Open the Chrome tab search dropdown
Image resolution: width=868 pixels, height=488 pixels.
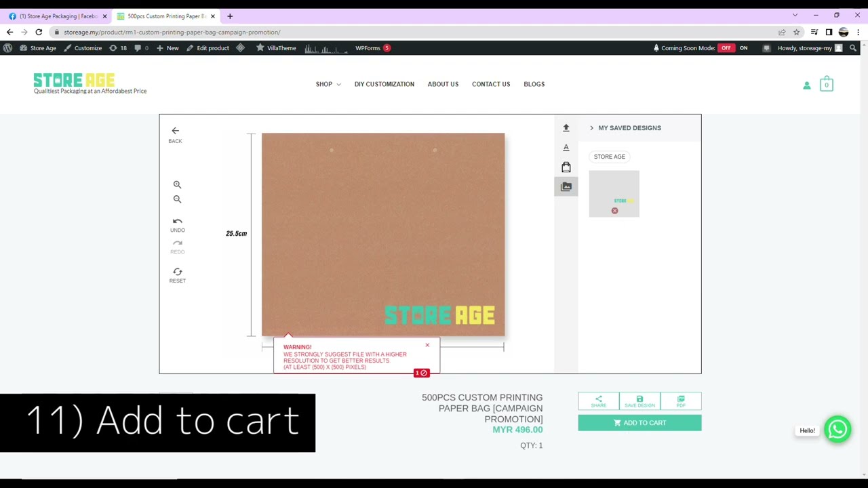[x=795, y=15]
